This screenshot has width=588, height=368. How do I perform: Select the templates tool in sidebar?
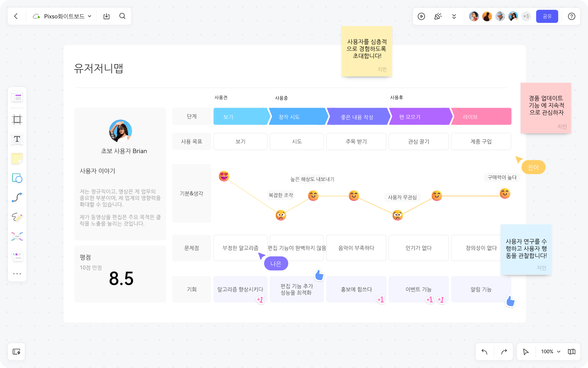click(x=17, y=97)
